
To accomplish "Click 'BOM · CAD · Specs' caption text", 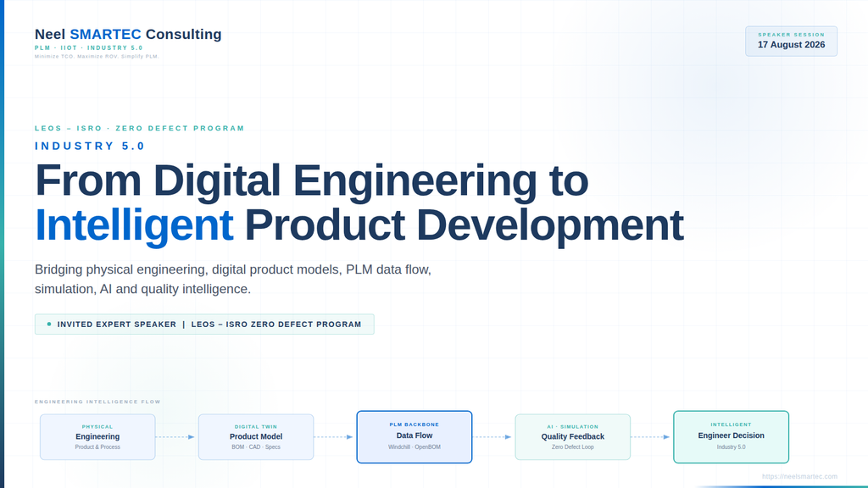I will click(x=256, y=447).
